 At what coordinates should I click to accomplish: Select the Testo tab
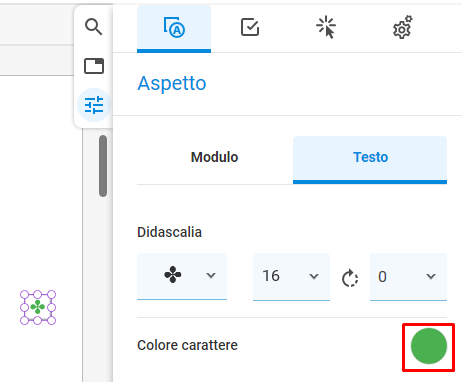click(370, 157)
